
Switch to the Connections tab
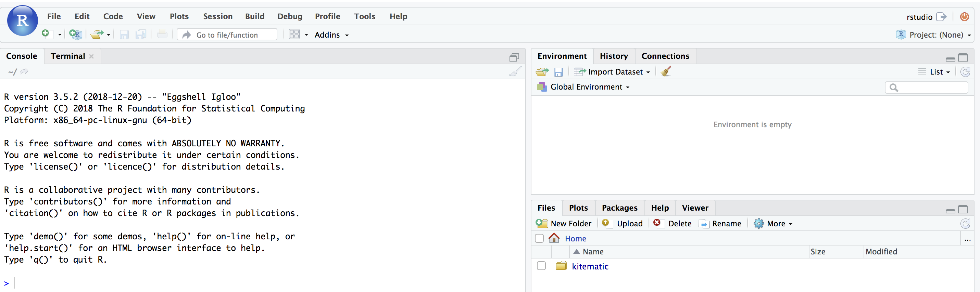tap(665, 56)
